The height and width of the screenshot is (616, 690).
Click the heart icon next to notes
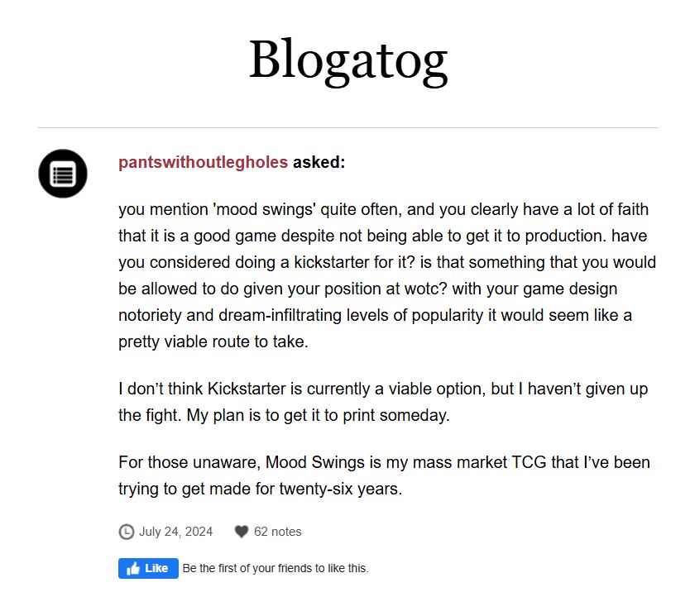click(x=242, y=532)
